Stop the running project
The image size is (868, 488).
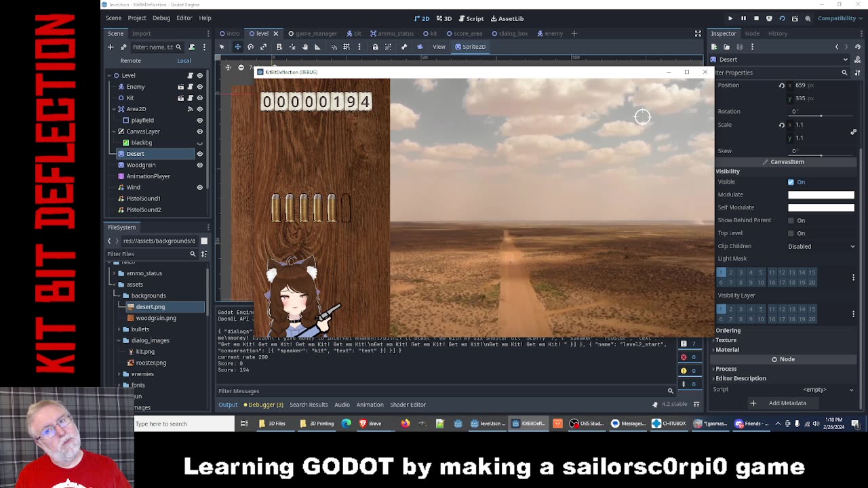coord(756,18)
